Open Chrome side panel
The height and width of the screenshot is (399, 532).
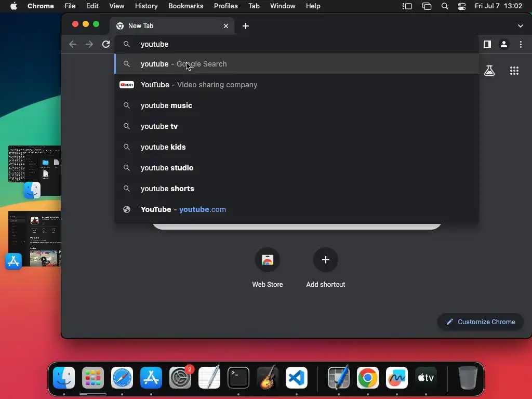point(487,44)
